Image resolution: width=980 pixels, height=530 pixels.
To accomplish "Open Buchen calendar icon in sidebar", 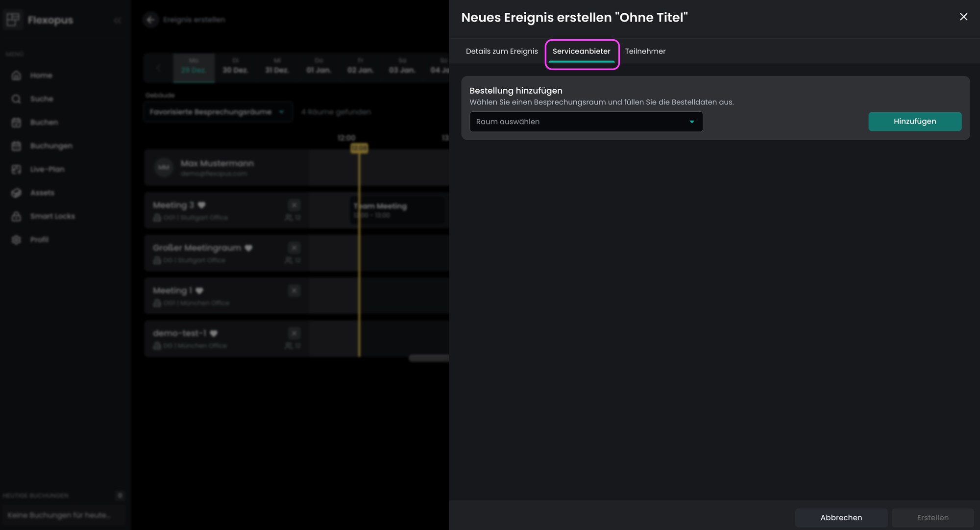I will (16, 123).
